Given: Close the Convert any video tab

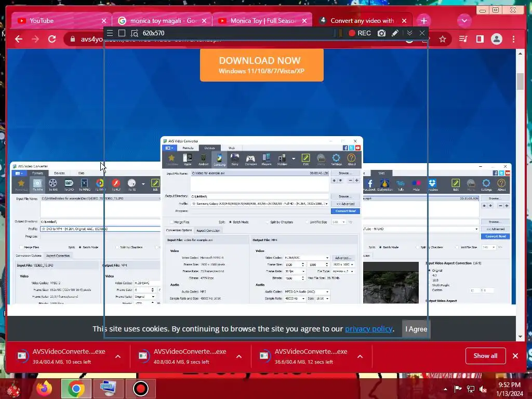Looking at the screenshot, I should click(404, 21).
